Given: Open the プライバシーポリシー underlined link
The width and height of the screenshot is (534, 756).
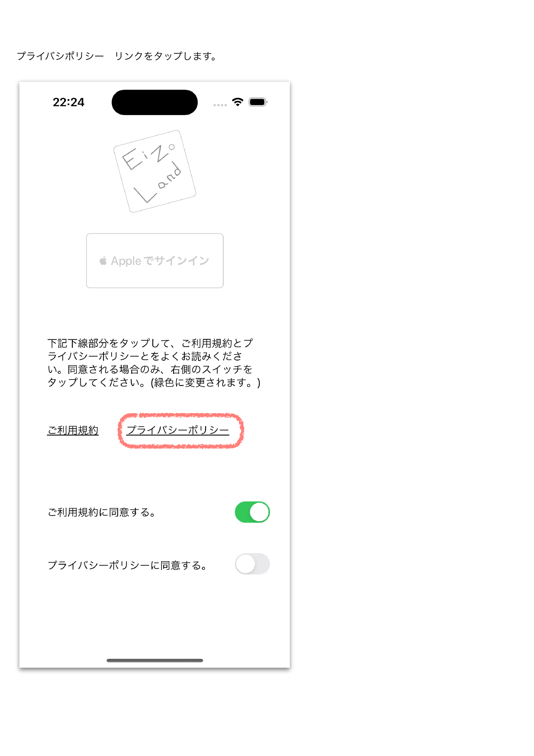Looking at the screenshot, I should [x=178, y=430].
